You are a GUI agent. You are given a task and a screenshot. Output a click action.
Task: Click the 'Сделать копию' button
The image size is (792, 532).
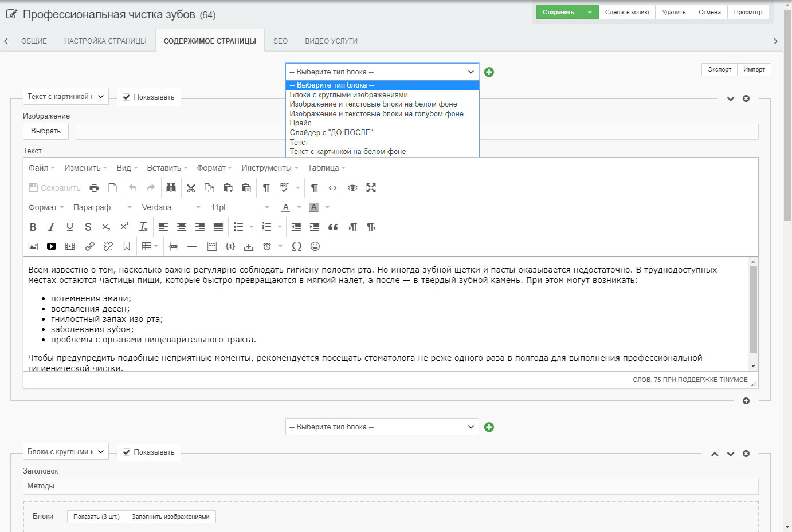(x=627, y=12)
